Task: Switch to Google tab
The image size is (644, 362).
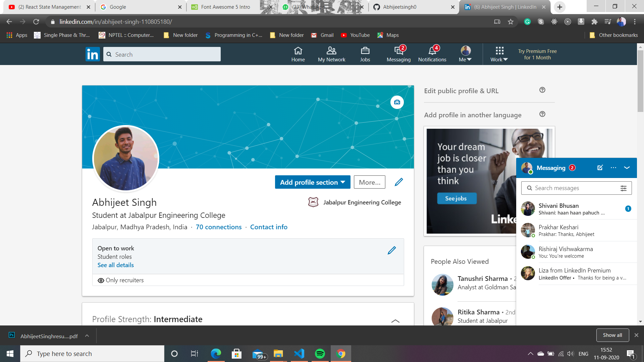Action: [141, 7]
